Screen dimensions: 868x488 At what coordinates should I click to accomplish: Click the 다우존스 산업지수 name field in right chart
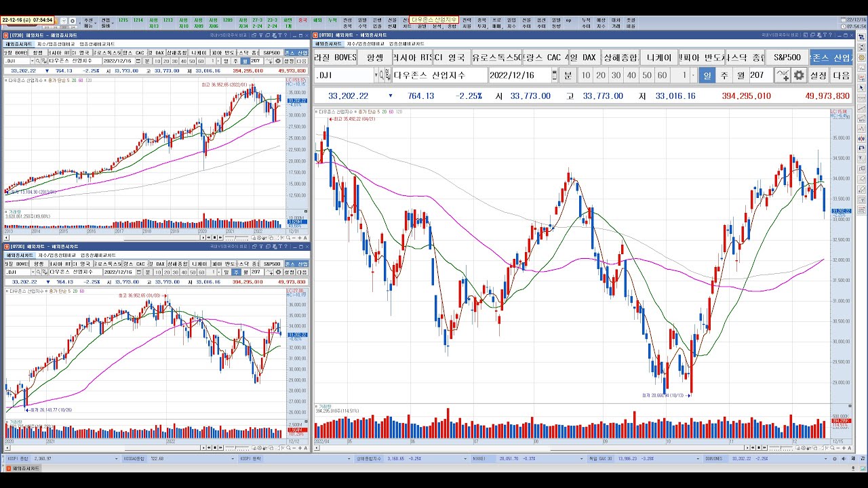(x=440, y=75)
